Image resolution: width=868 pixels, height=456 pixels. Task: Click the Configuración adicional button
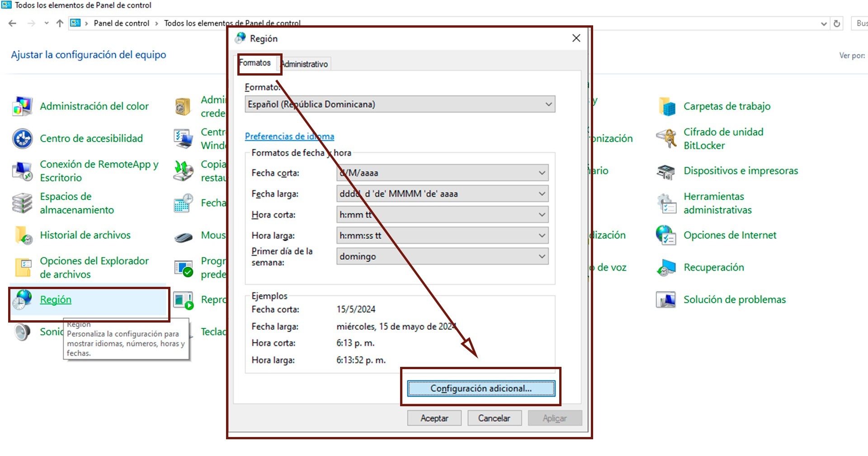(481, 389)
